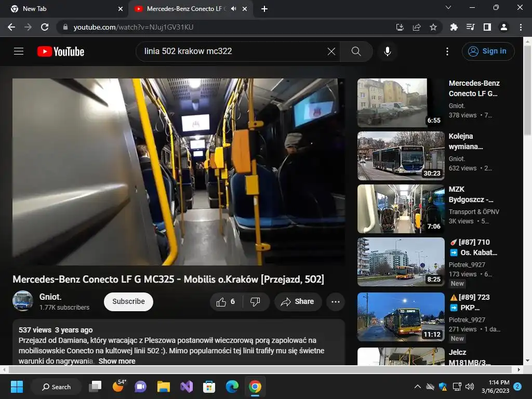Image resolution: width=532 pixels, height=399 pixels.
Task: Click the main video player
Action: click(x=179, y=171)
